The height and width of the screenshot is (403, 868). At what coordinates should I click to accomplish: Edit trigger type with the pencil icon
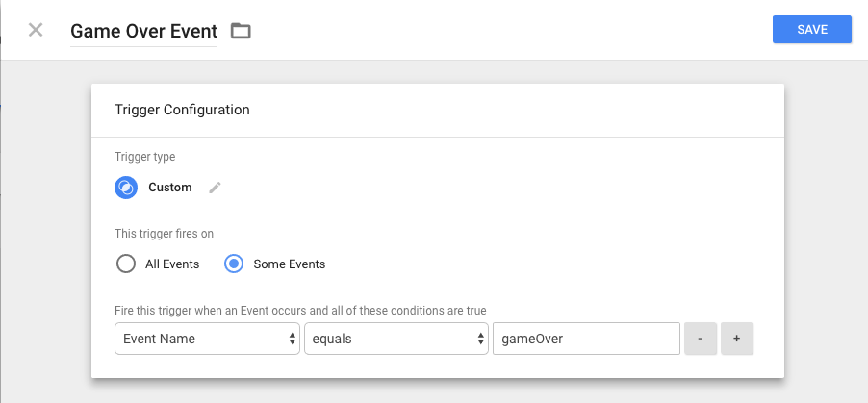click(x=215, y=188)
